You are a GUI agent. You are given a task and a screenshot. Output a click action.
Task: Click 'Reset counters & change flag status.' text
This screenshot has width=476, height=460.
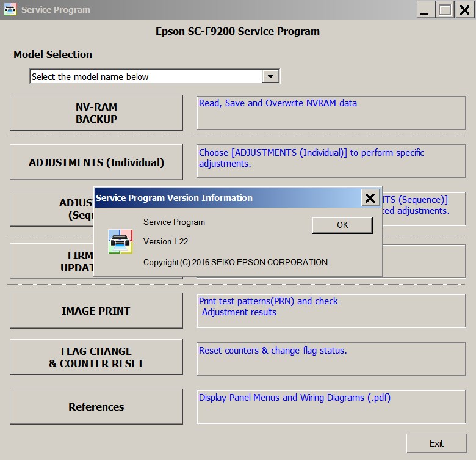tap(273, 351)
